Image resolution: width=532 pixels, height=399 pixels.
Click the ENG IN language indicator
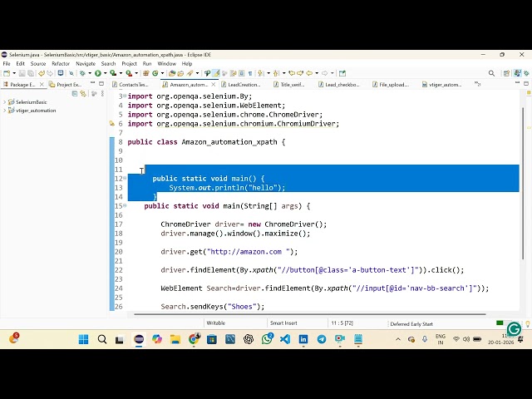click(441, 339)
